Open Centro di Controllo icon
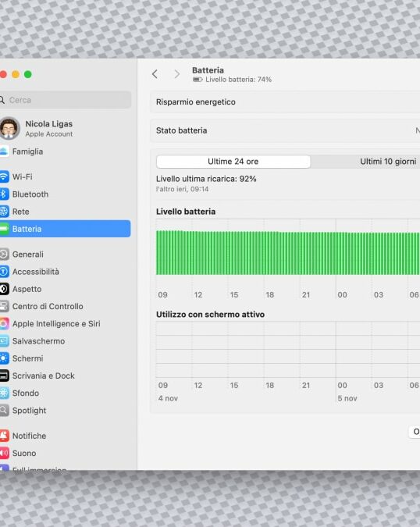 click(4, 306)
